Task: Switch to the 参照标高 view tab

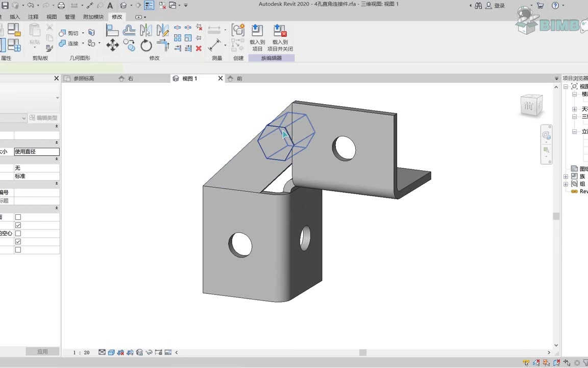Action: (84, 79)
